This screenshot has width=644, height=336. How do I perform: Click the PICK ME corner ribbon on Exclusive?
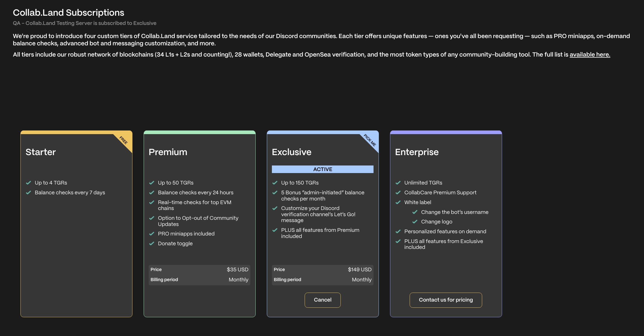370,140
